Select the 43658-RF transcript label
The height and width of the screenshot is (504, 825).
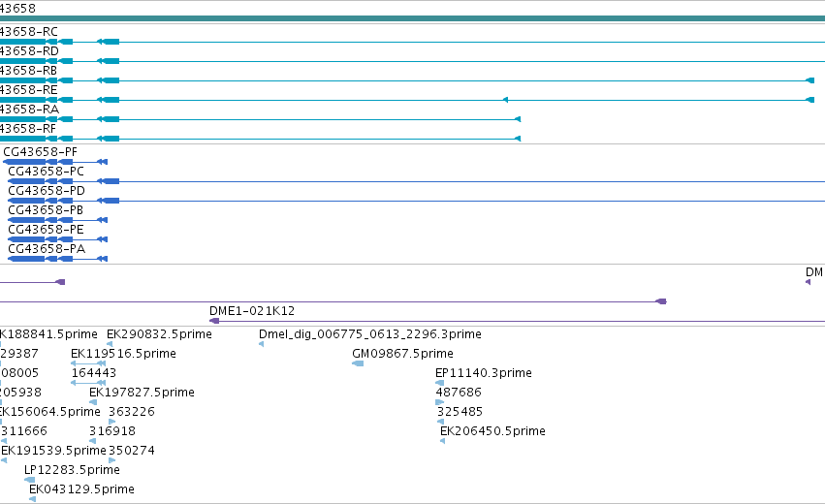coord(28,130)
